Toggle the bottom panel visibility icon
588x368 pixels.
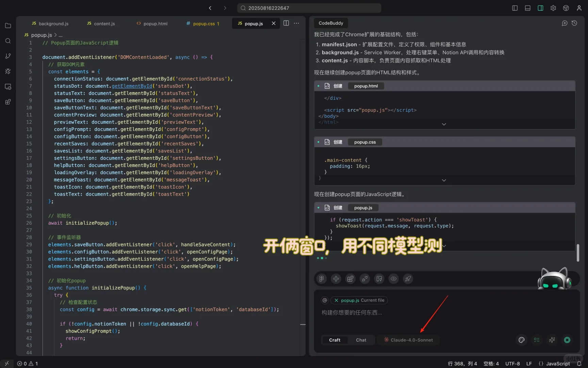click(527, 8)
